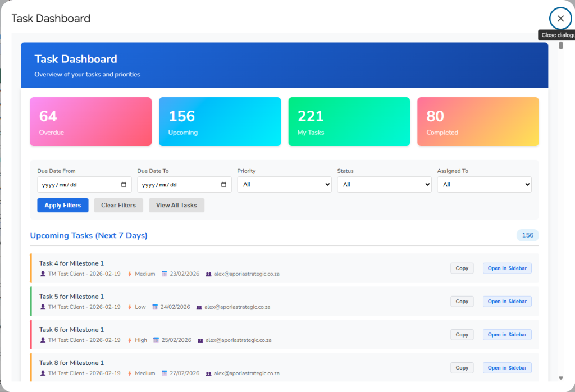The height and width of the screenshot is (392, 575).
Task: Click the Upcoming Tasks (Next 7 Days) heading
Action: click(89, 235)
